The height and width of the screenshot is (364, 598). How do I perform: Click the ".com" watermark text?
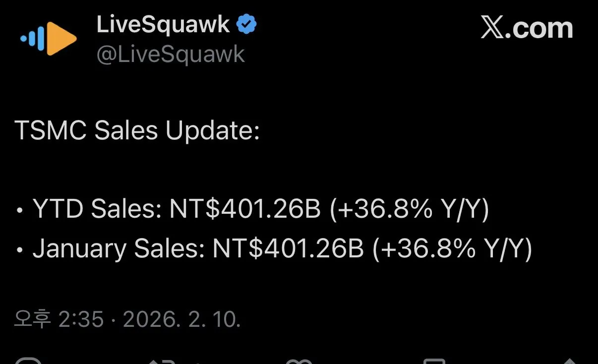541,28
